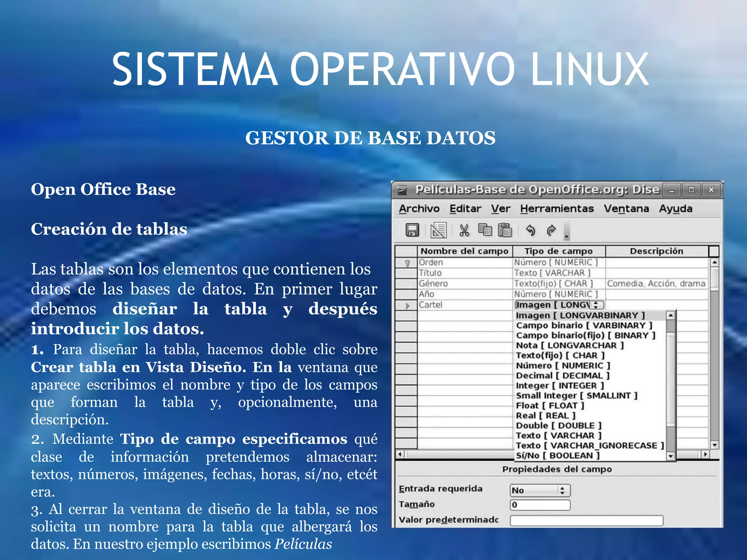Screen dimensions: 747x560
Task: Click the primary key icon beside Orden
Action: click(407, 263)
